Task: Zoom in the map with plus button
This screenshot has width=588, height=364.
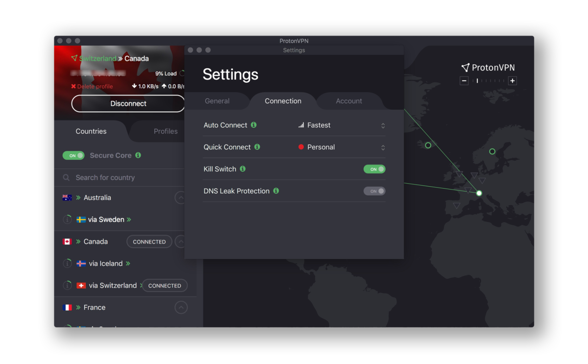Action: coord(513,81)
